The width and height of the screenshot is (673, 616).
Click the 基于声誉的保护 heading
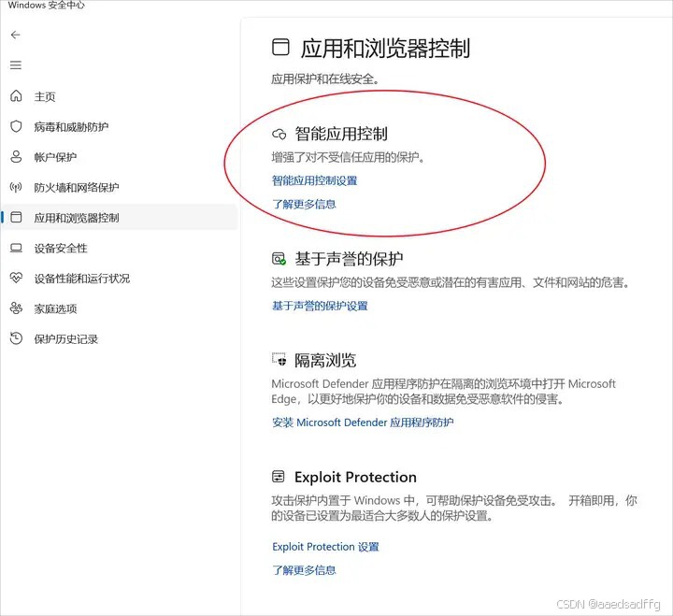(x=349, y=259)
